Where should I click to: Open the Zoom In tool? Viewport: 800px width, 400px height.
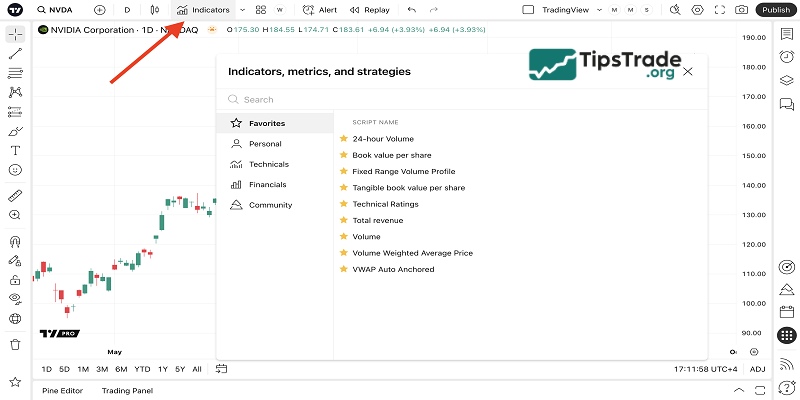[15, 215]
